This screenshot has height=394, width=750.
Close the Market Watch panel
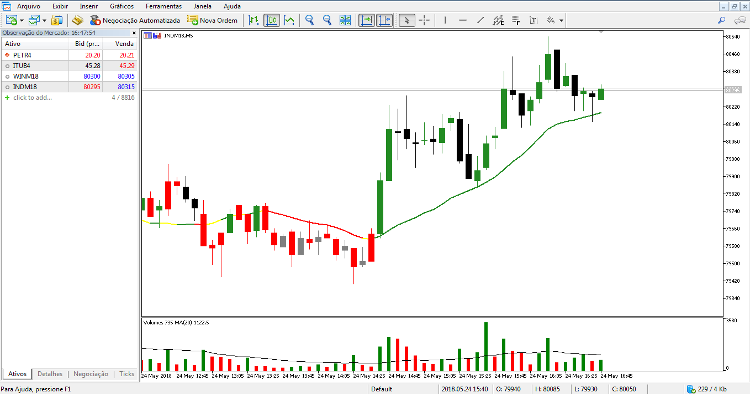coord(134,33)
